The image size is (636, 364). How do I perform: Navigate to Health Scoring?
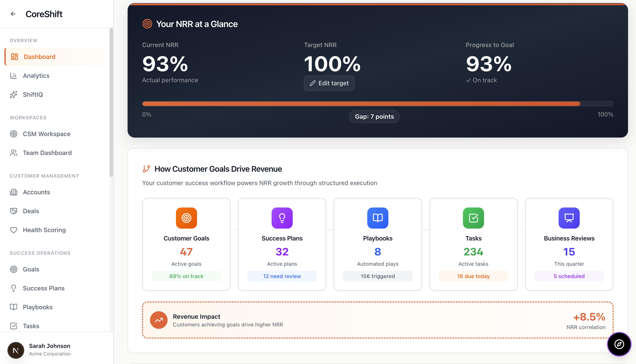[44, 230]
